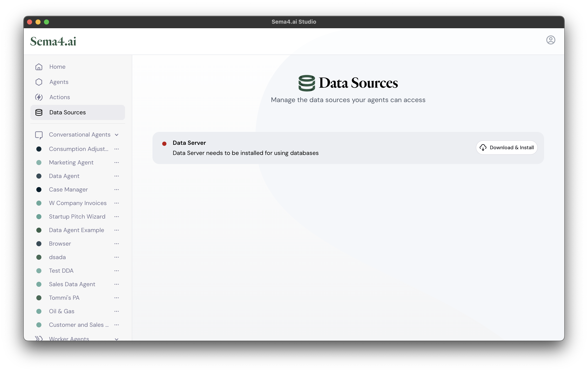Click the Worker Agents label
Screen dimensions: 588x372
[x=69, y=339]
